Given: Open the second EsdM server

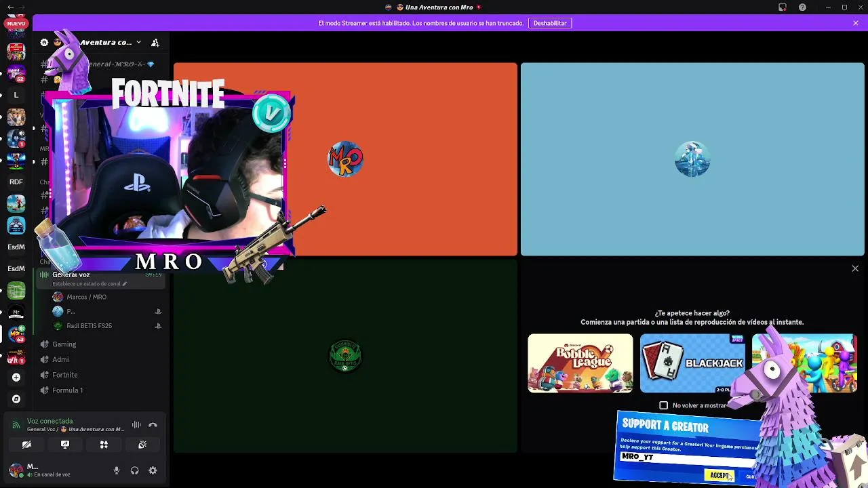Looking at the screenshot, I should (x=16, y=268).
